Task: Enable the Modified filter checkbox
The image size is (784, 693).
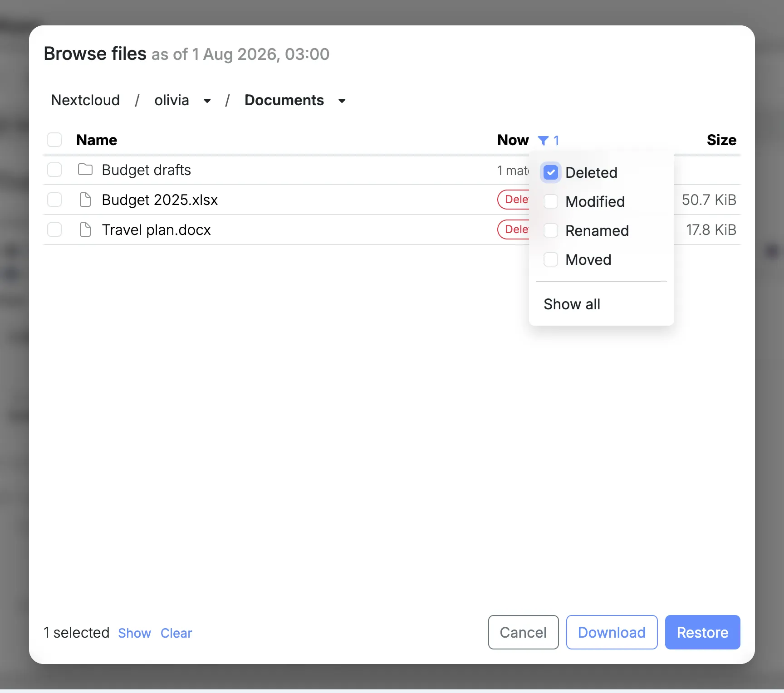Action: (x=551, y=201)
